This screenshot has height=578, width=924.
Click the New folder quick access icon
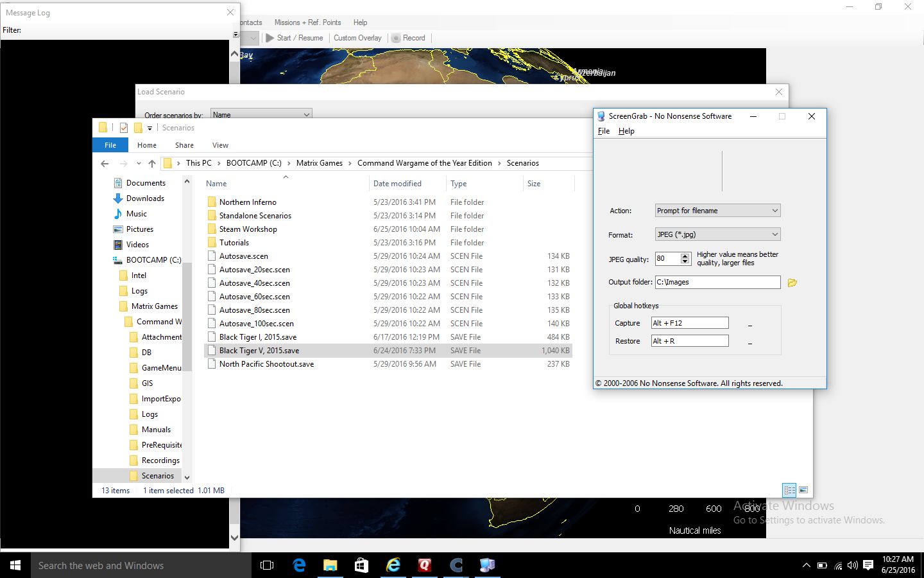[x=138, y=128]
